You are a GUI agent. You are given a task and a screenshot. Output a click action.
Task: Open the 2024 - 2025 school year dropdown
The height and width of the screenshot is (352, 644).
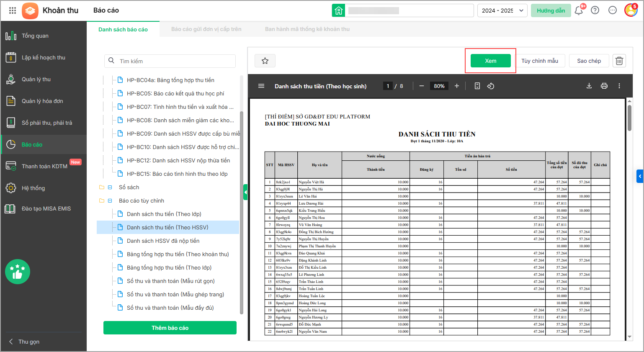502,10
